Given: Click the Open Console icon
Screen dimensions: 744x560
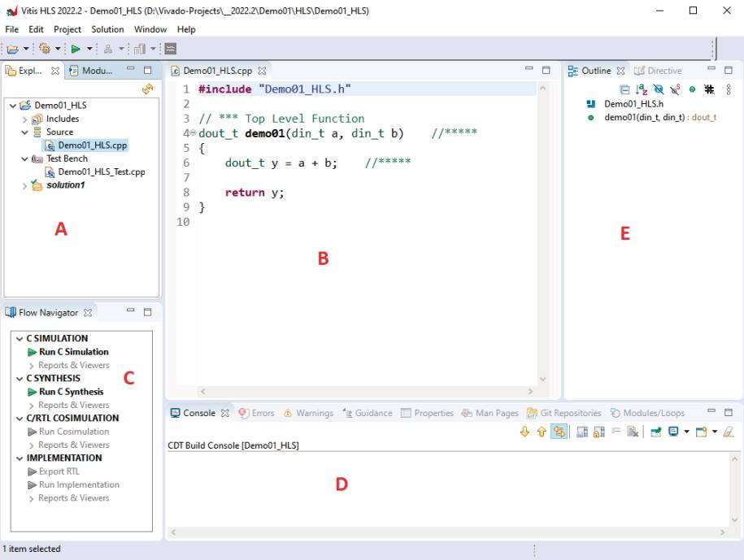Looking at the screenshot, I should [x=701, y=432].
